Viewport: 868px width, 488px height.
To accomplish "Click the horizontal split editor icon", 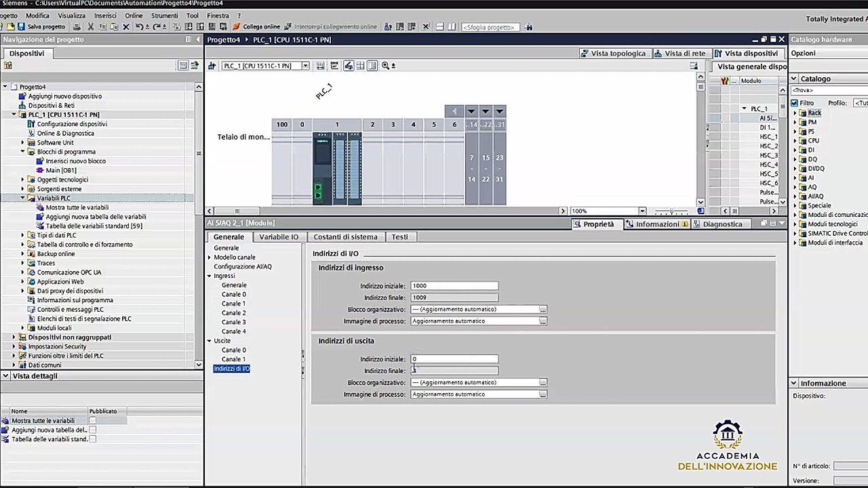I will coord(439,26).
